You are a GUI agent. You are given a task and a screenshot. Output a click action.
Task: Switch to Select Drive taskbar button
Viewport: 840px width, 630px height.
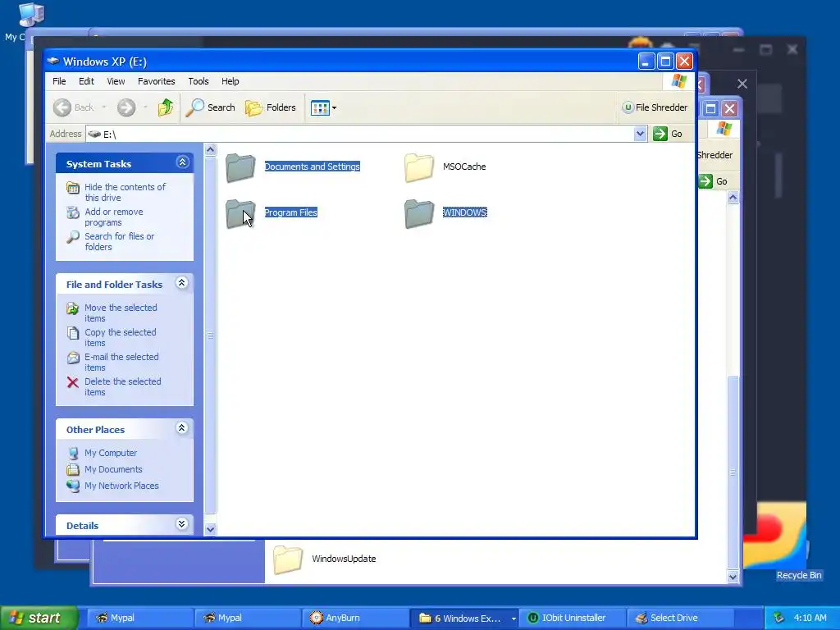(x=679, y=618)
